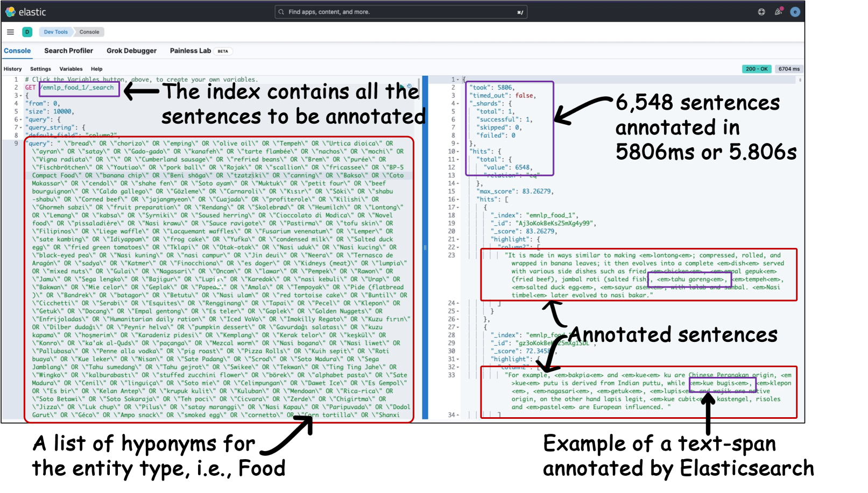Click the magnifier icon in search bar
Screen dimensions: 868x493
click(281, 12)
